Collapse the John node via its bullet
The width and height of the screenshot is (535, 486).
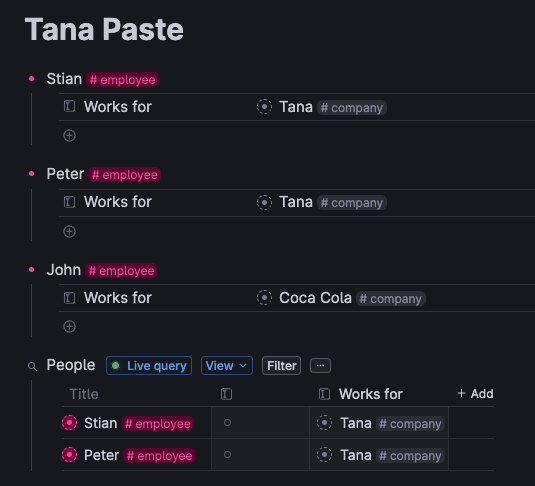[32, 270]
